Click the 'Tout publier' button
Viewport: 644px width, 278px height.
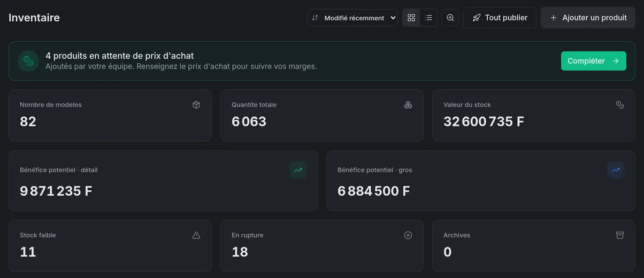click(x=500, y=18)
